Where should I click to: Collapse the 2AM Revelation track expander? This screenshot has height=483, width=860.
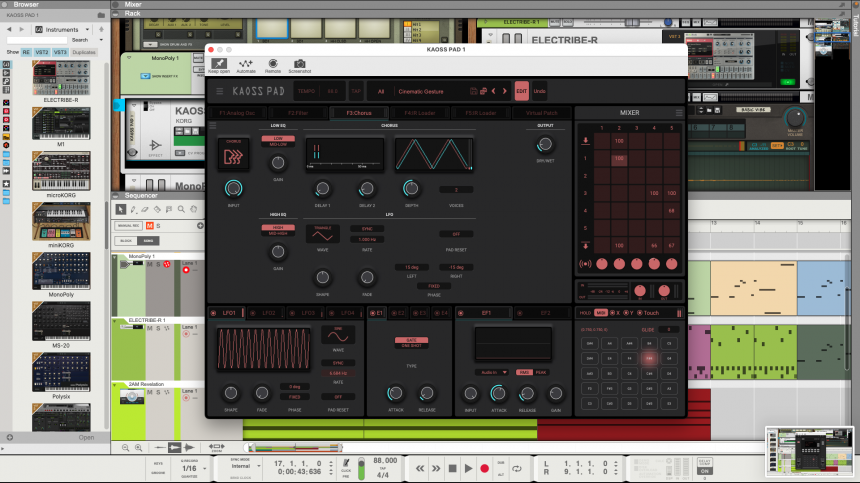pyautogui.click(x=115, y=385)
